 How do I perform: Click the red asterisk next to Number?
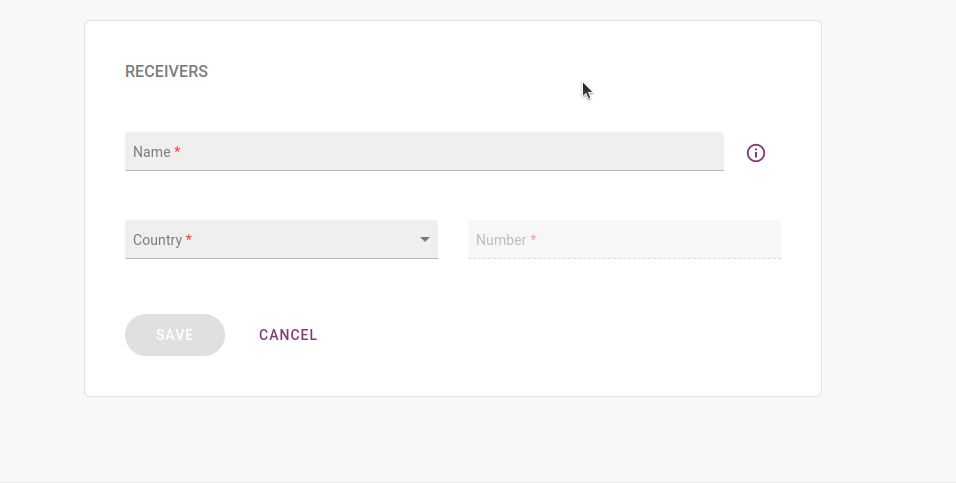tap(533, 240)
